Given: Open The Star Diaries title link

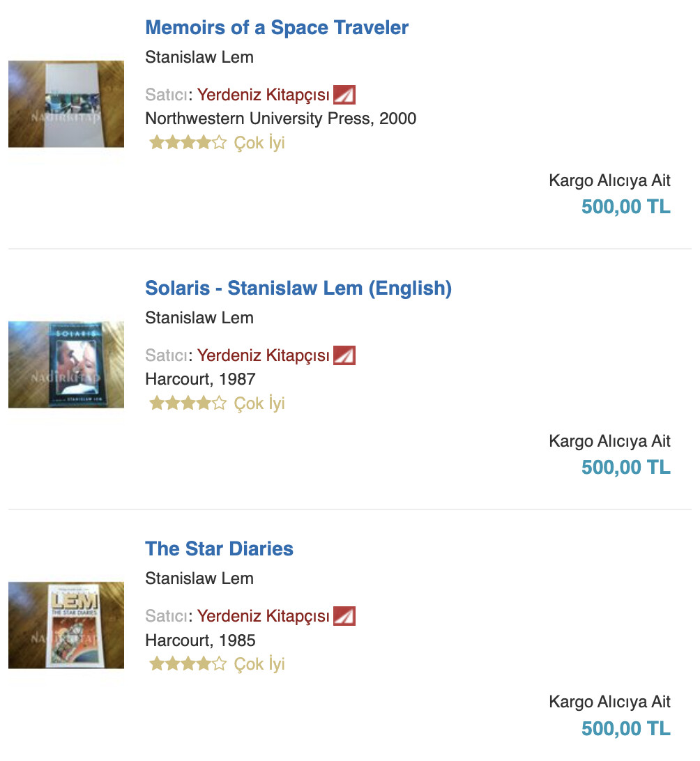Looking at the screenshot, I should point(219,549).
